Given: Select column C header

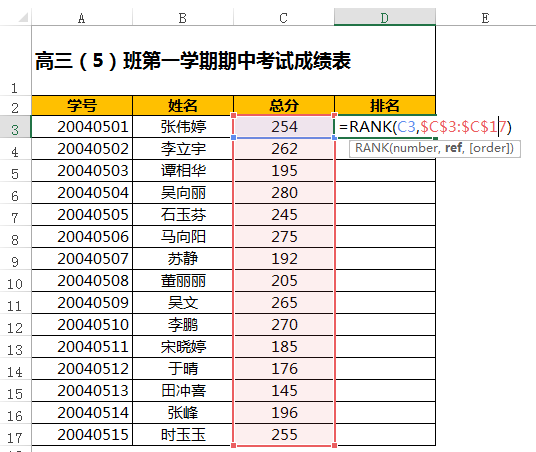Looking at the screenshot, I should click(283, 17).
